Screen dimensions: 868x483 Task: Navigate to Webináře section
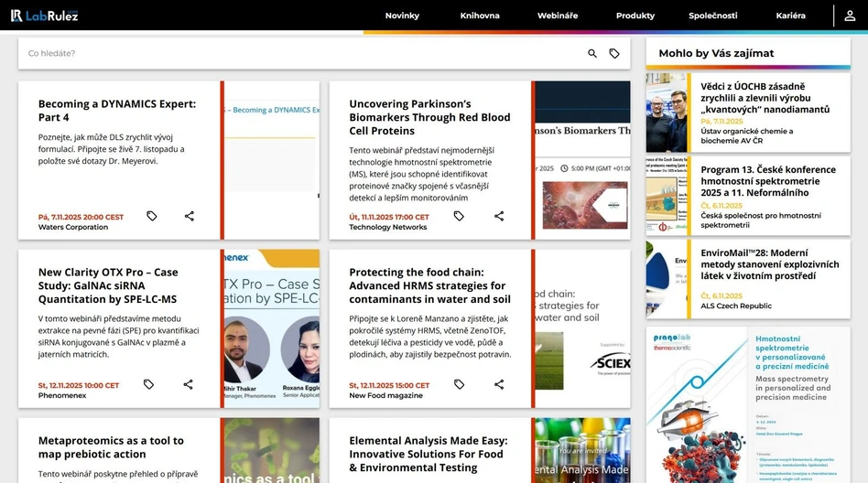[x=558, y=16]
